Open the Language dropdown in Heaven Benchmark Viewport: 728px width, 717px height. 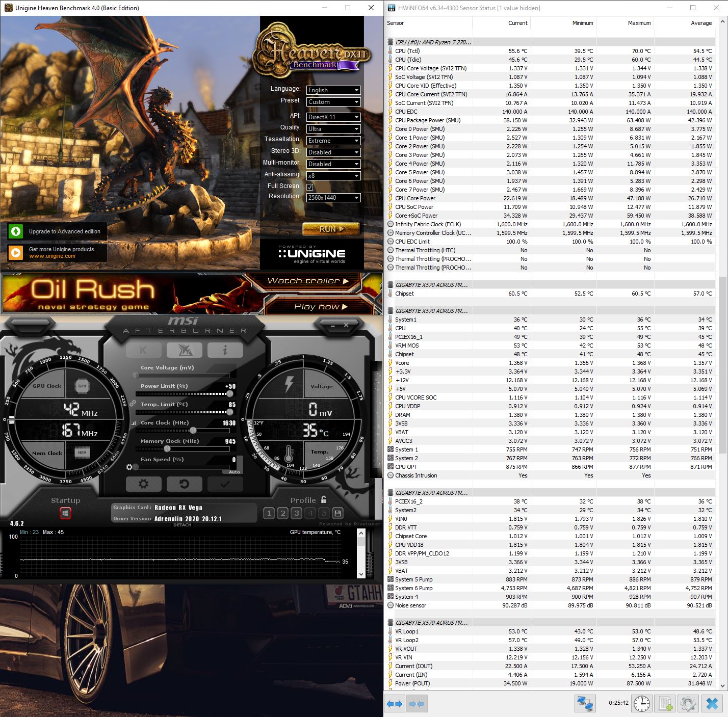point(333,90)
